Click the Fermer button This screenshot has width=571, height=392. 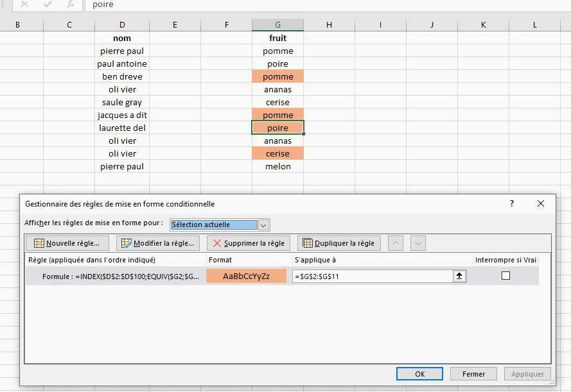pyautogui.click(x=473, y=374)
